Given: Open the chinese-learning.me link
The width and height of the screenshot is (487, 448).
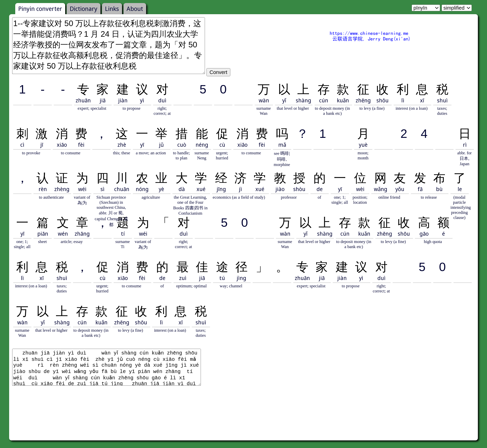Looking at the screenshot, I should [x=369, y=33].
